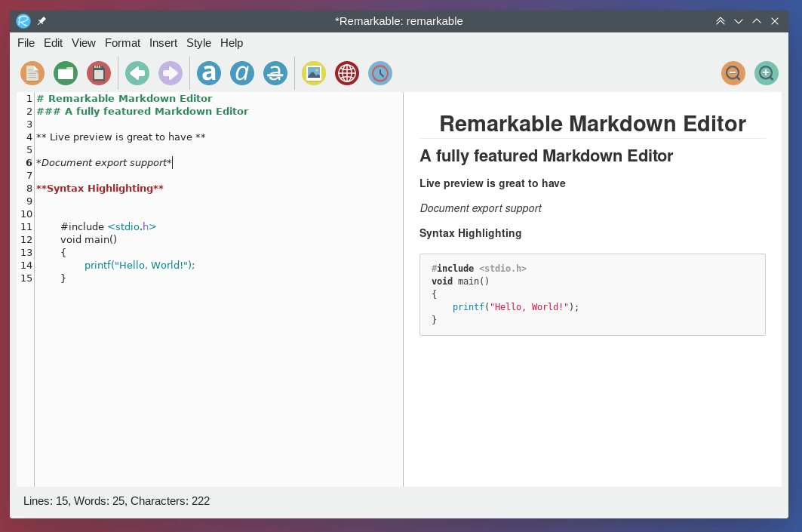Open the Help menu
The width and height of the screenshot is (802, 532).
click(232, 43)
